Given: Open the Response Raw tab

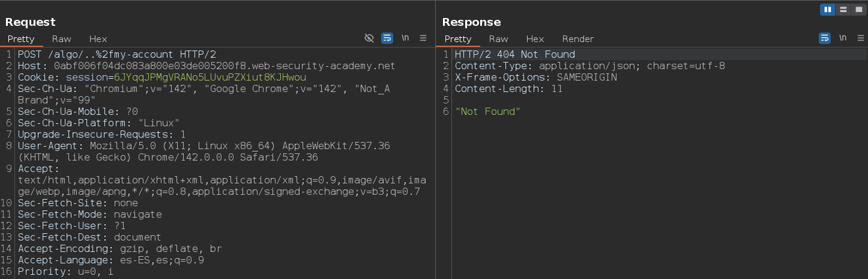Looking at the screenshot, I should [x=498, y=39].
